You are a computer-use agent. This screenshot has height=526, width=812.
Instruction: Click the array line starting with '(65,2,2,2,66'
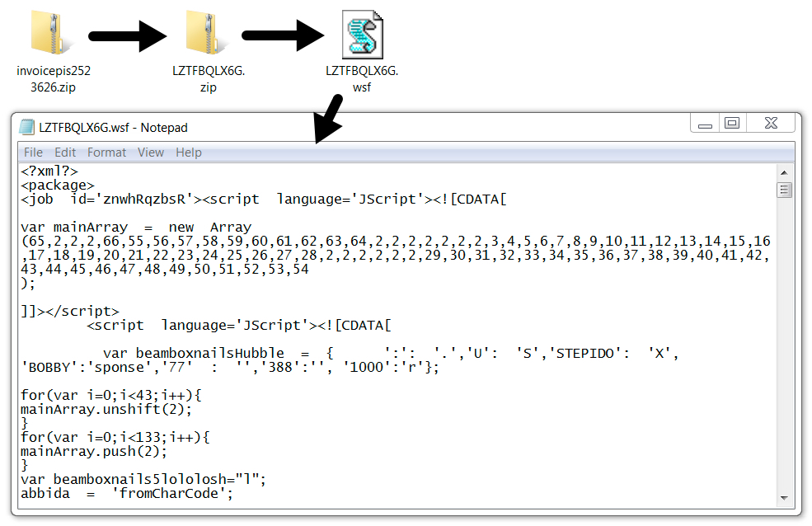coord(396,242)
